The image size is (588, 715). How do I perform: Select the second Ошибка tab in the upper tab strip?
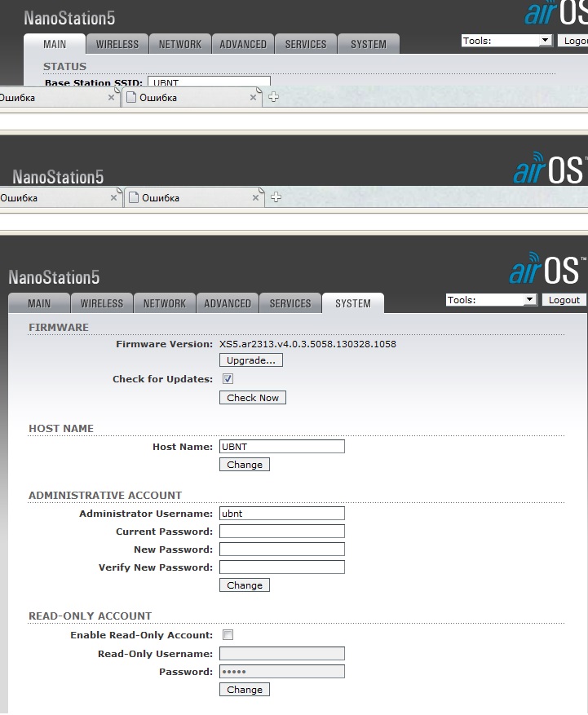(x=192, y=98)
